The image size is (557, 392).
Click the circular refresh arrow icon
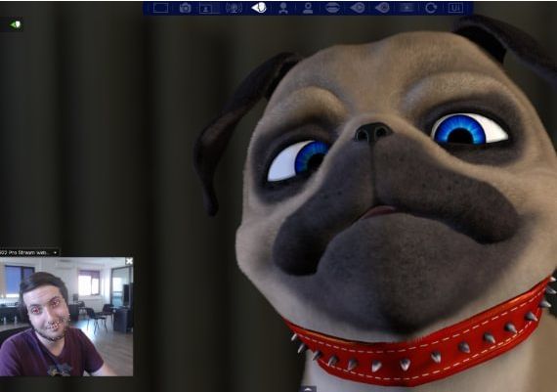click(431, 8)
